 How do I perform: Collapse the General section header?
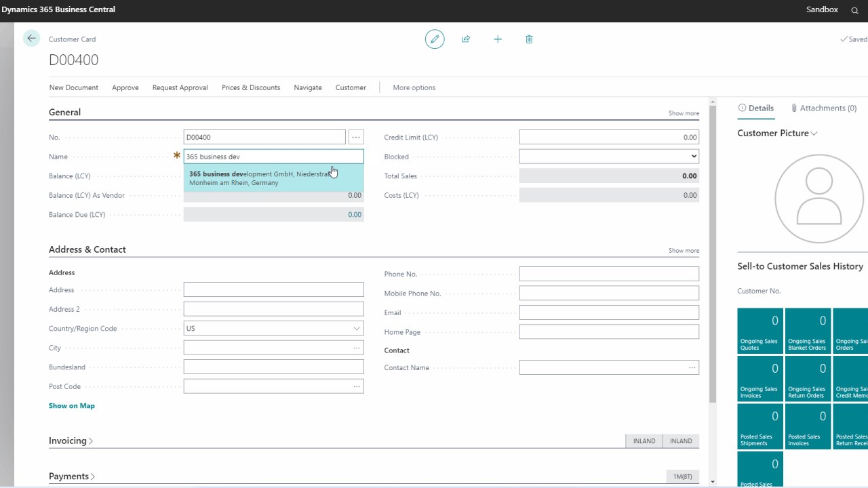click(x=64, y=113)
